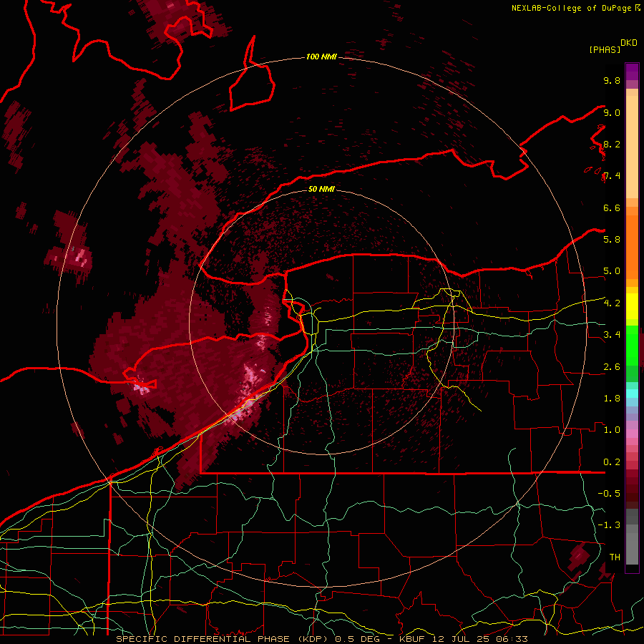Image resolution: width=644 pixels, height=644 pixels.
Task: Pick the cyan segment of the color scale
Action: tap(632, 394)
